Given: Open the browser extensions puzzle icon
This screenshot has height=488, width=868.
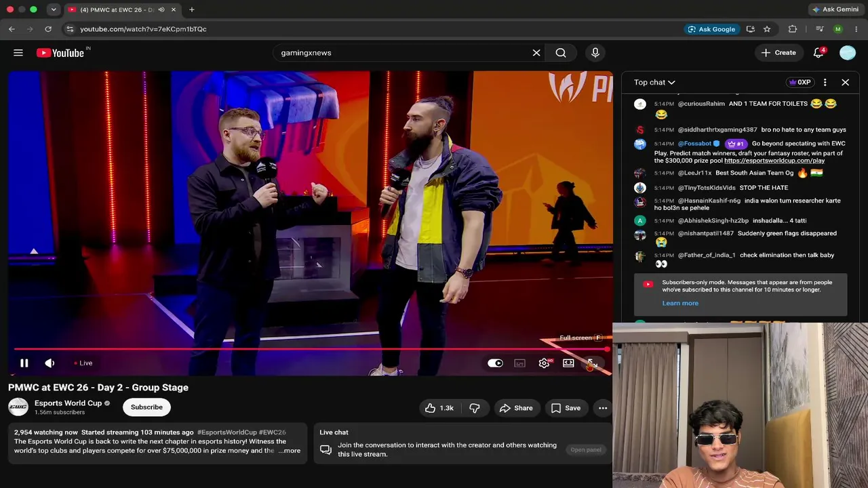Looking at the screenshot, I should click(793, 29).
